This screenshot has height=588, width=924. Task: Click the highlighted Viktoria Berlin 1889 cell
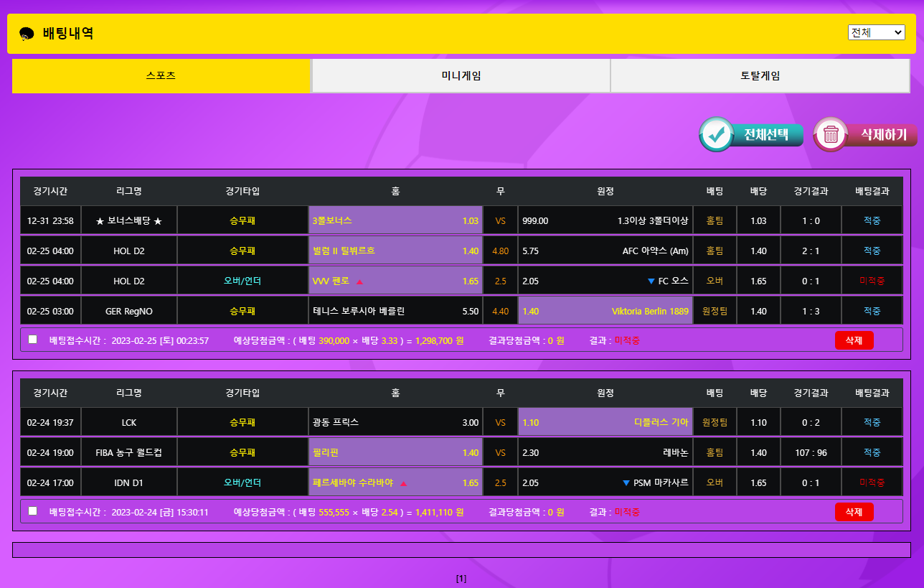605,311
